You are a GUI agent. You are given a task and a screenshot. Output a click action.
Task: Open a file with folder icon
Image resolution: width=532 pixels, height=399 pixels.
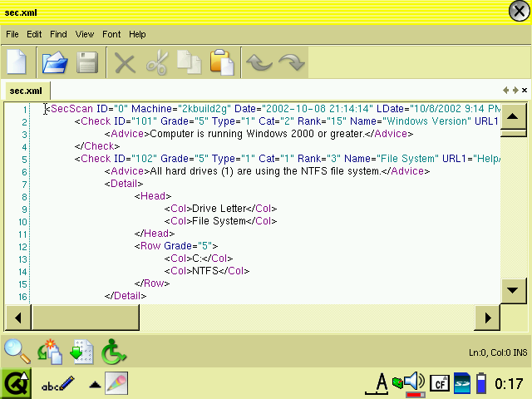pos(55,62)
